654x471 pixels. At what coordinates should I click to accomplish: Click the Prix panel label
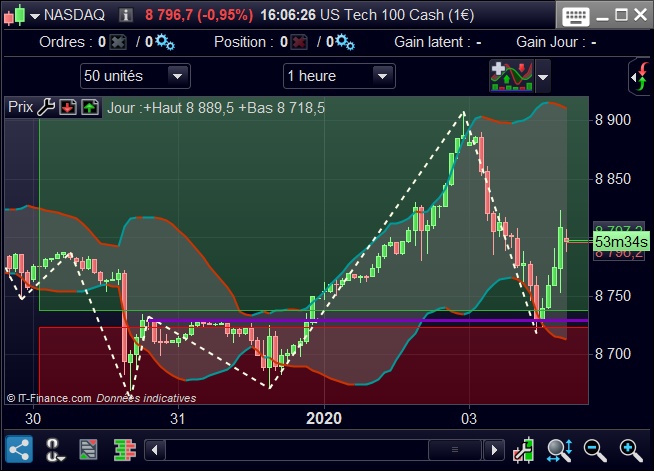(x=20, y=107)
